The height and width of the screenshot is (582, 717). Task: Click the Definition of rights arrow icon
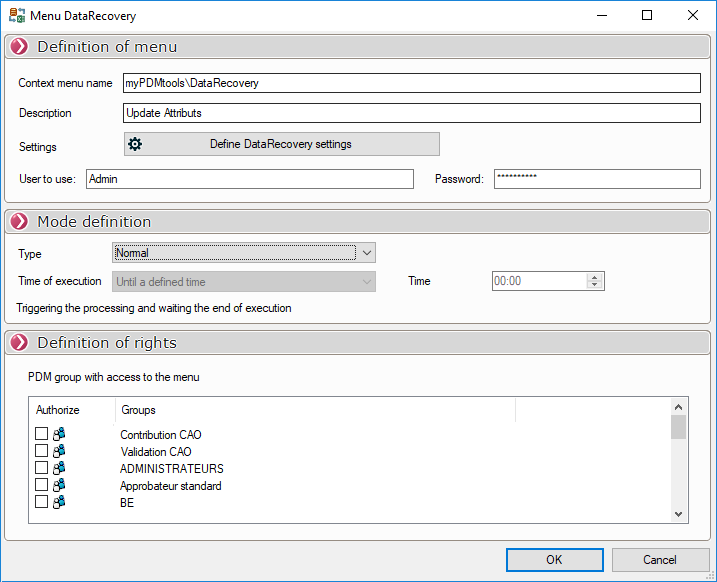click(19, 343)
